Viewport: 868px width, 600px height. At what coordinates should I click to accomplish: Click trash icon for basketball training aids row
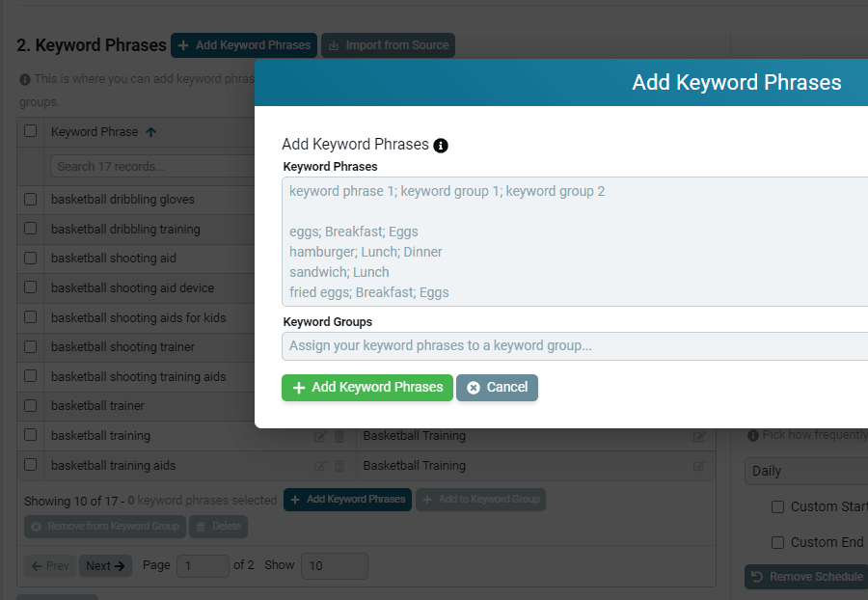339,466
